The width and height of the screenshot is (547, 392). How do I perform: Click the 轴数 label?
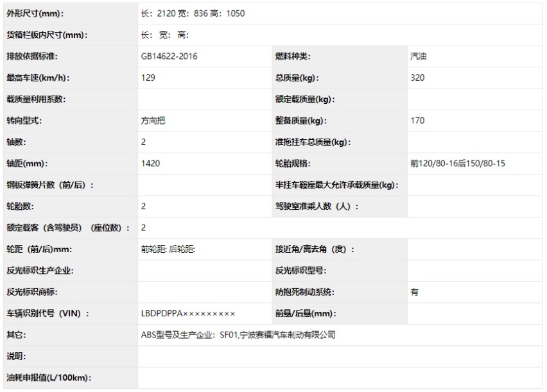click(x=16, y=142)
